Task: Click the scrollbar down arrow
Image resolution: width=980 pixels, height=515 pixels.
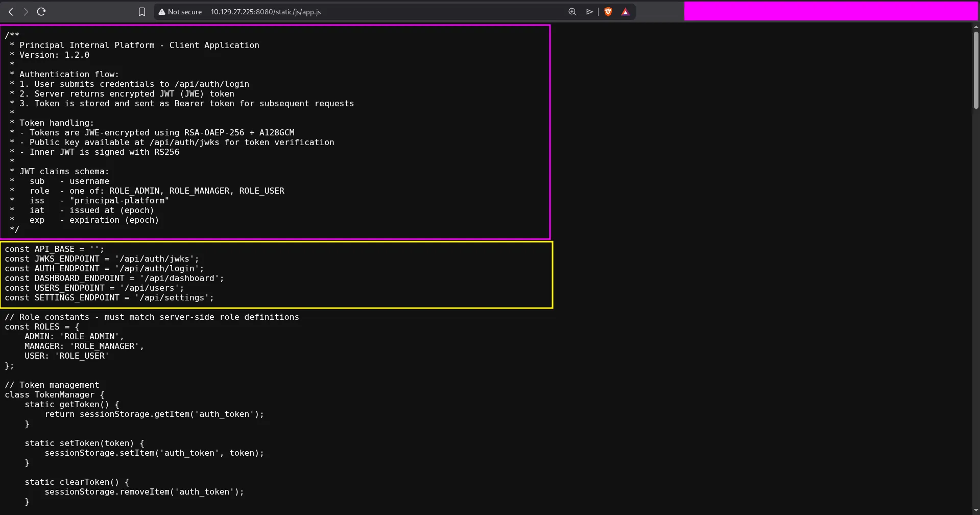Action: click(975, 510)
